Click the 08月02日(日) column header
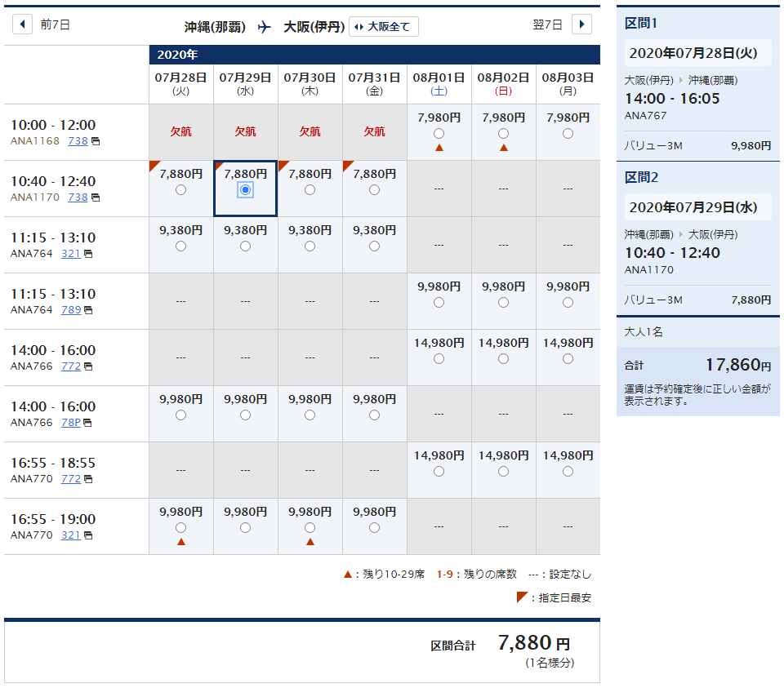Image resolution: width=784 pixels, height=688 pixels. coord(503,84)
